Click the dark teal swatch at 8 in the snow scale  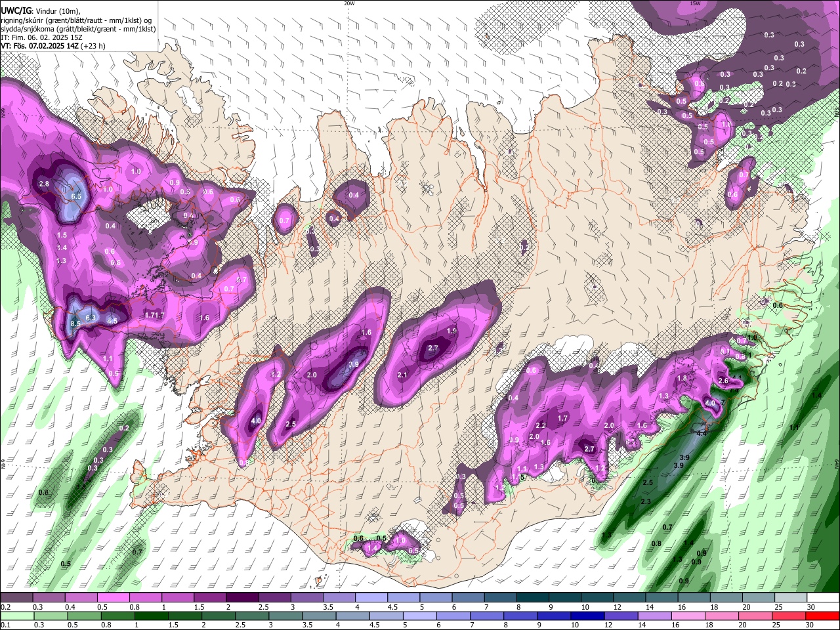tap(534, 598)
